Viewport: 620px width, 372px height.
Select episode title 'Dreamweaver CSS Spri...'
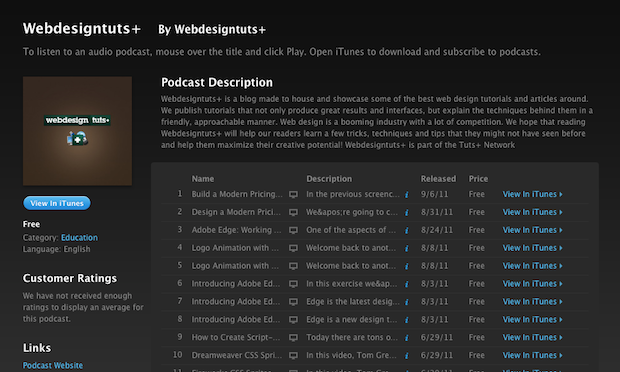[x=237, y=355]
